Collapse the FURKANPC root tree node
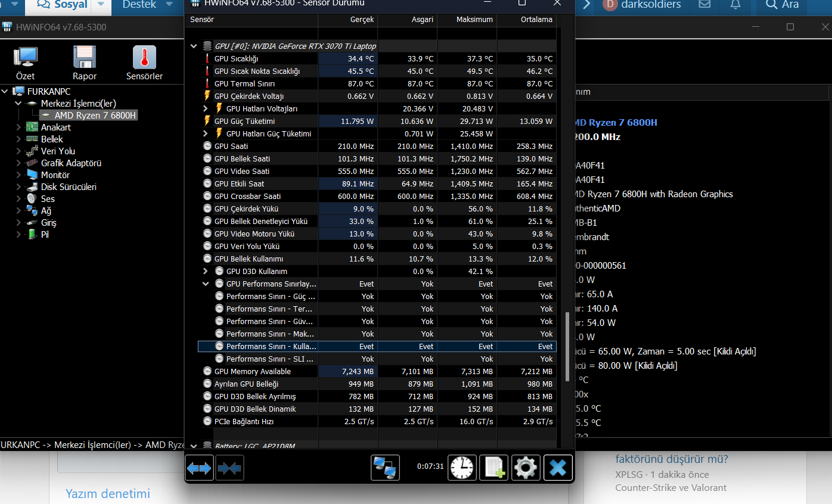Screen dimensions: 832x504 5,91
